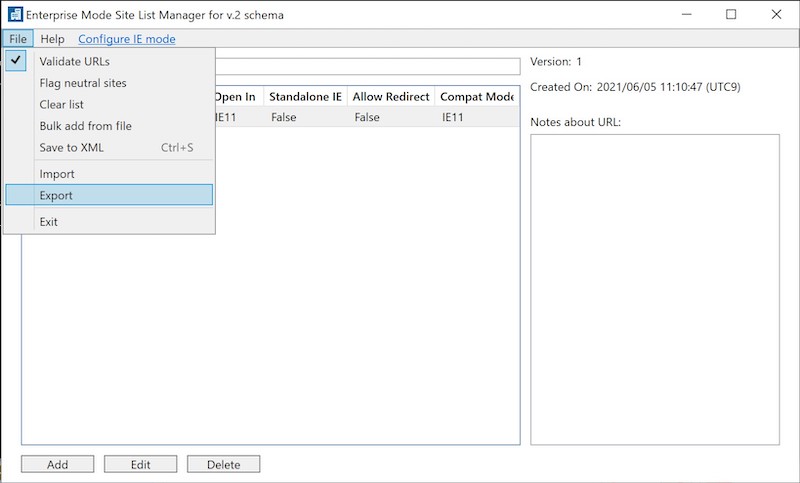Viewport: 800px width, 483px height.
Task: Sort by Standalone IE column header
Action: pos(305,96)
